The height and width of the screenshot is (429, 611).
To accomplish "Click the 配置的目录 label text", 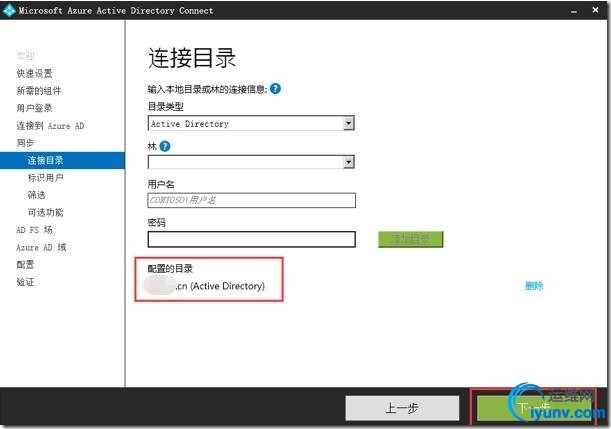I will 170,268.
